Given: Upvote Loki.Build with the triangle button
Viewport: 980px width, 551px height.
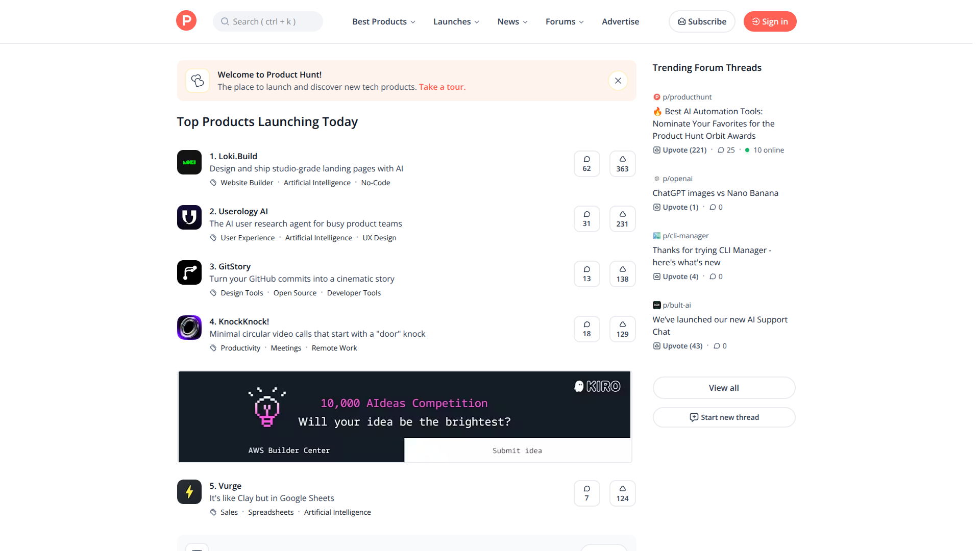Looking at the screenshot, I should click(622, 163).
